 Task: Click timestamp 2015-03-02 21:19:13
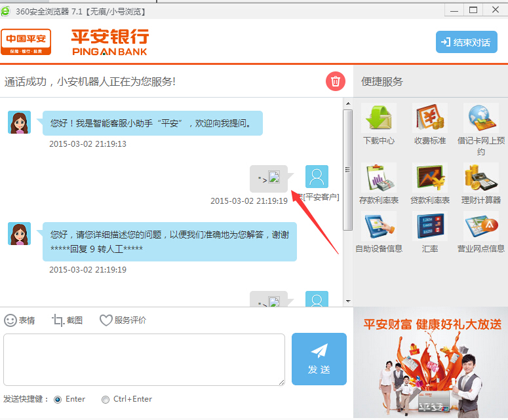coord(88,143)
